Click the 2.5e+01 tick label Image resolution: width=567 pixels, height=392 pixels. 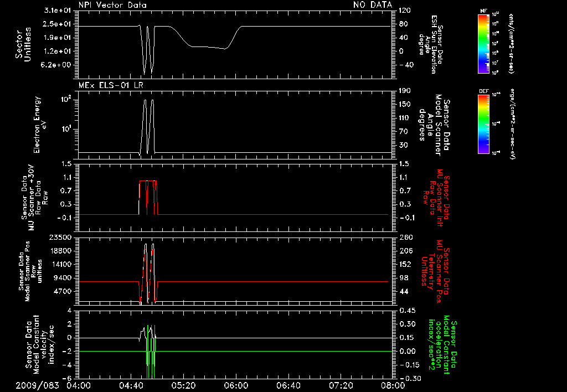click(58, 24)
